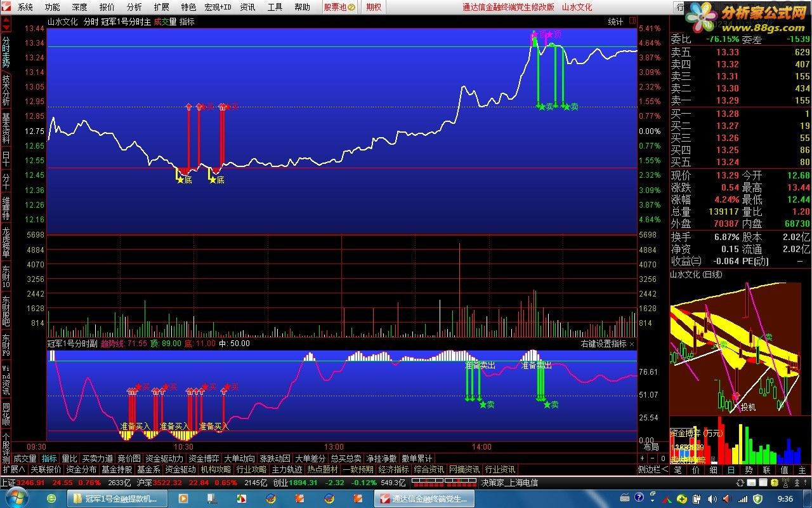Image resolution: width=812 pixels, height=508 pixels.
Task: Collapse the 侧边栏 side panel
Action: pos(653,470)
